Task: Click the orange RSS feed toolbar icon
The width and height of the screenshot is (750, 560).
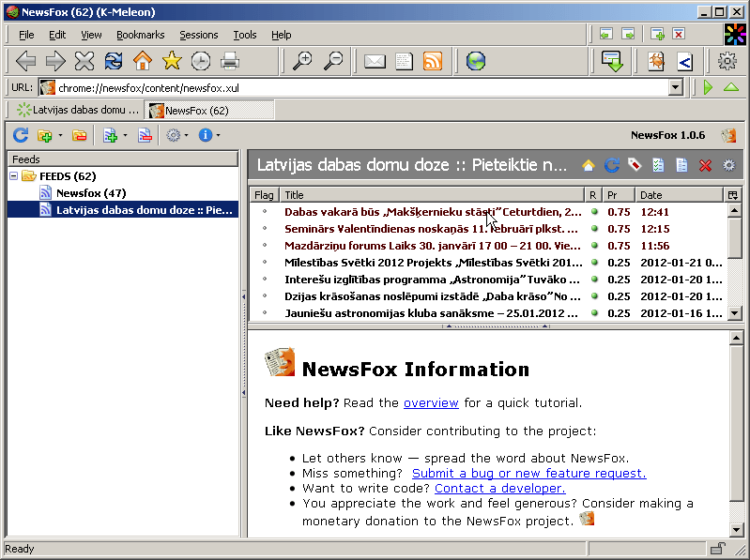Action: click(433, 61)
